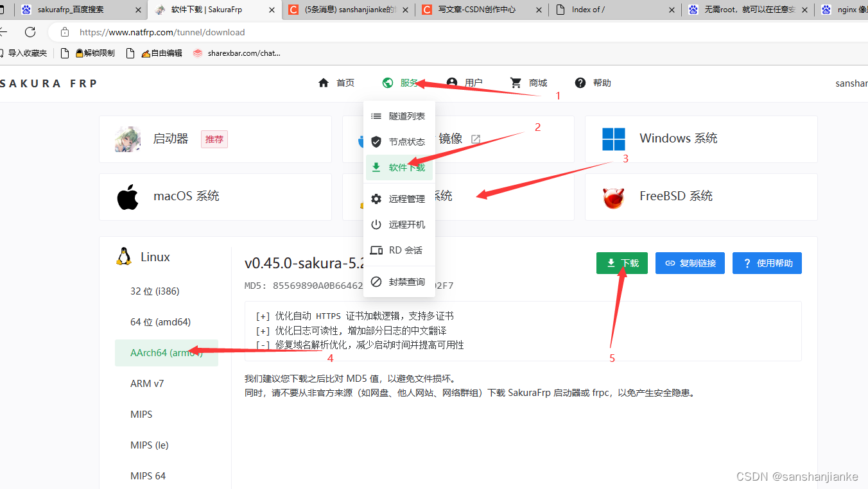
Task: Open the 导入收藏夹 bookmark
Action: coord(23,53)
